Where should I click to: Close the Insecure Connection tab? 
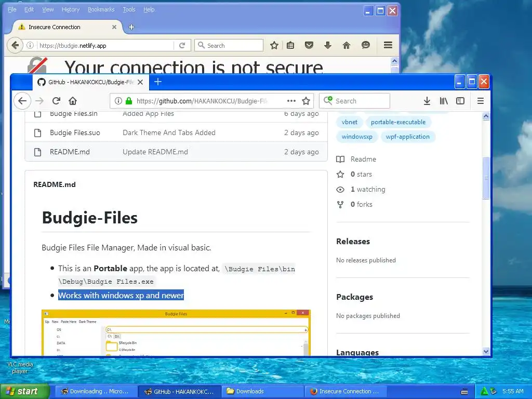pos(114,27)
